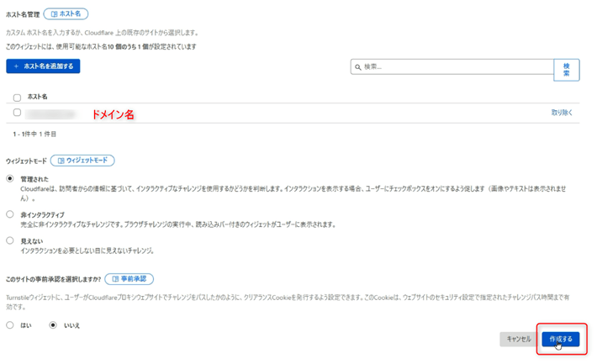
Task: Choose いいえ for pre-clearance
Action: [x=53, y=325]
